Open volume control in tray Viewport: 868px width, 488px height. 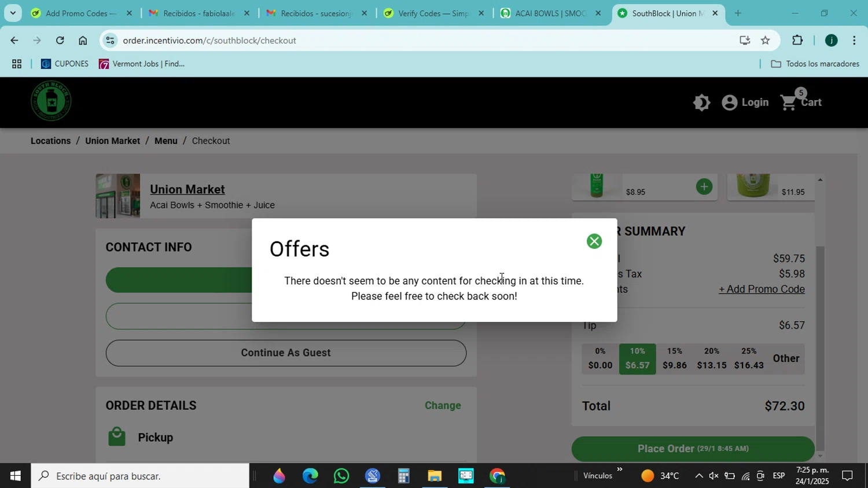coord(713,476)
